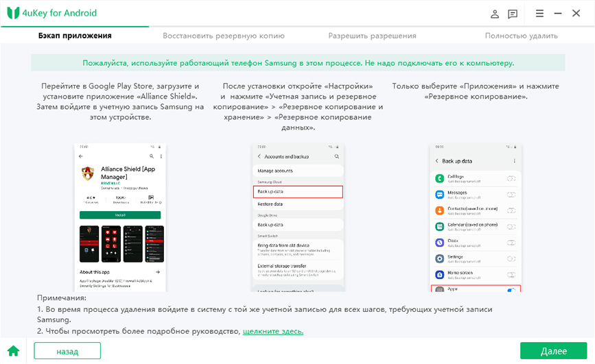This screenshot has height=364, width=595.
Task: Click the назад back button
Action: 67,351
